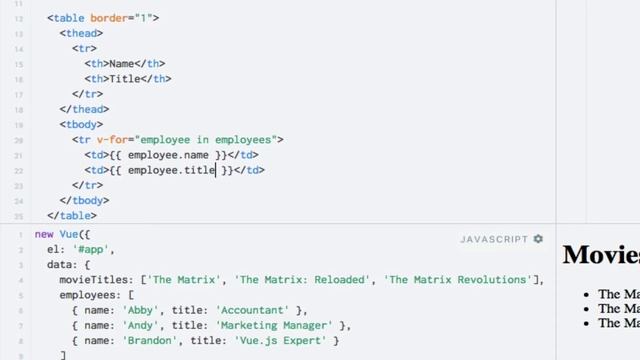The width and height of the screenshot is (640, 360).
Task: Click the Movies heading in preview
Action: click(601, 255)
